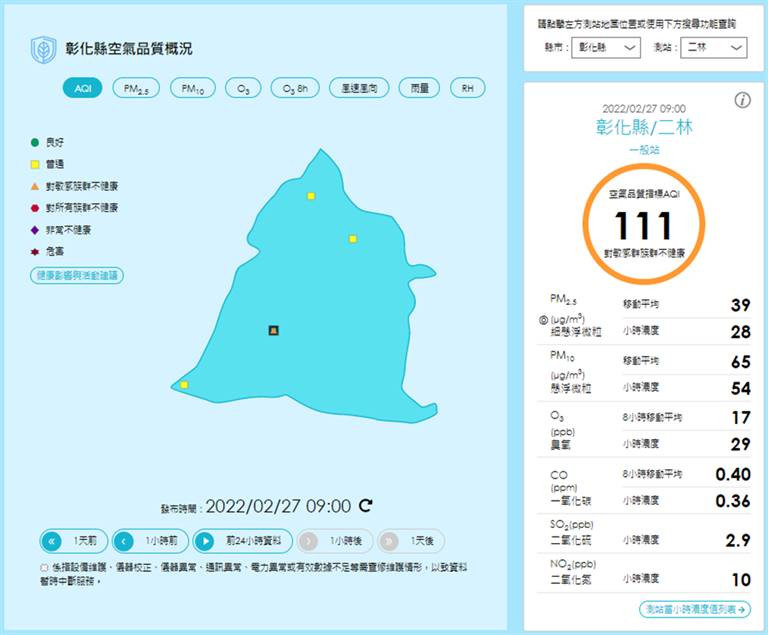Viewport: 768px width, 635px height.
Task: Open the county dropdown showing 彰化縣
Action: click(x=606, y=48)
